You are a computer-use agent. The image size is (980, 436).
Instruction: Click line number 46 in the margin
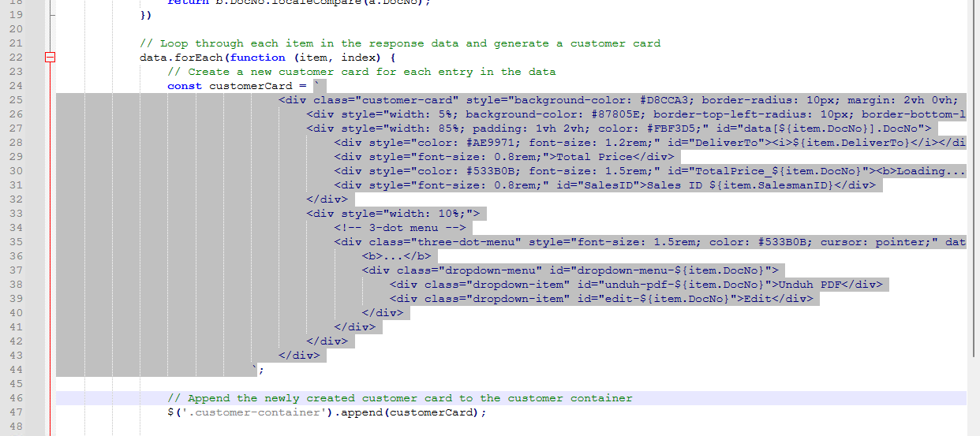click(x=17, y=398)
